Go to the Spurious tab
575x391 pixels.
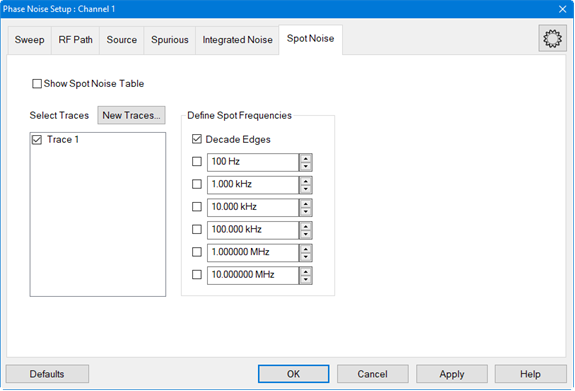click(169, 40)
